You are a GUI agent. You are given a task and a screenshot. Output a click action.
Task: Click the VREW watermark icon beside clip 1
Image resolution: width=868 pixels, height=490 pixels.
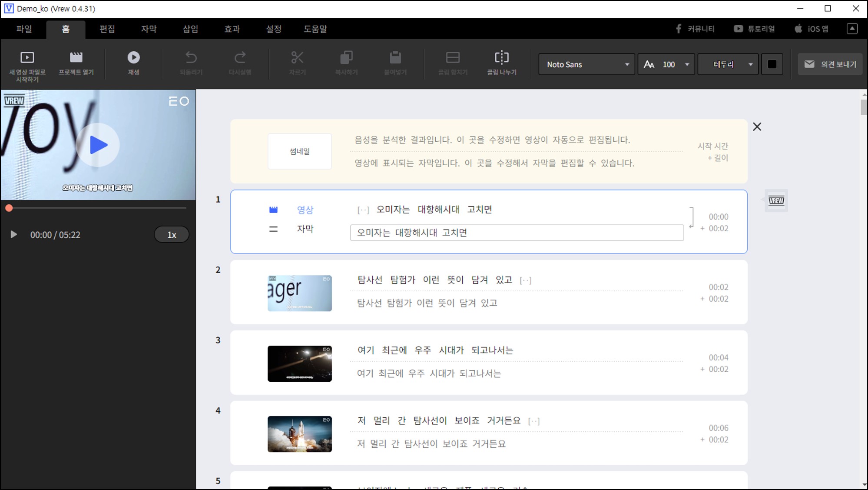tap(776, 200)
